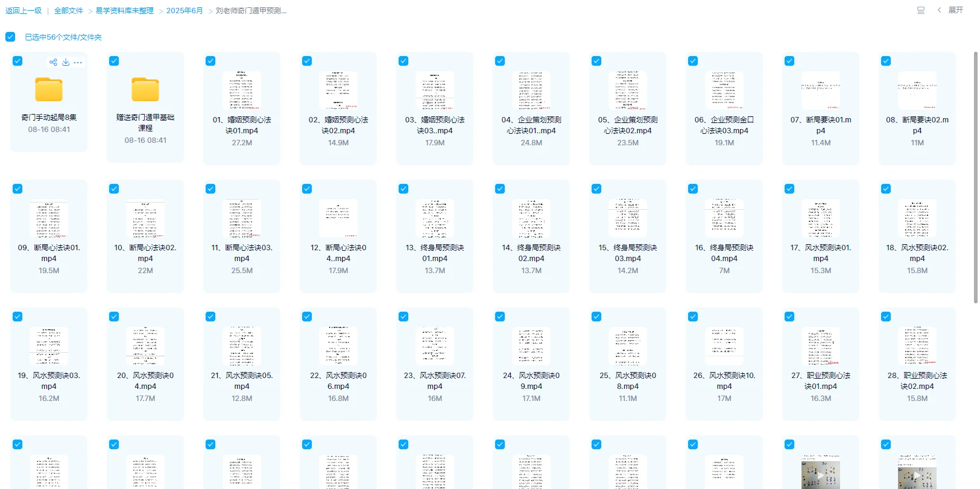
Task: Open the 奇门手动起局8集 folder icon
Action: (49, 89)
